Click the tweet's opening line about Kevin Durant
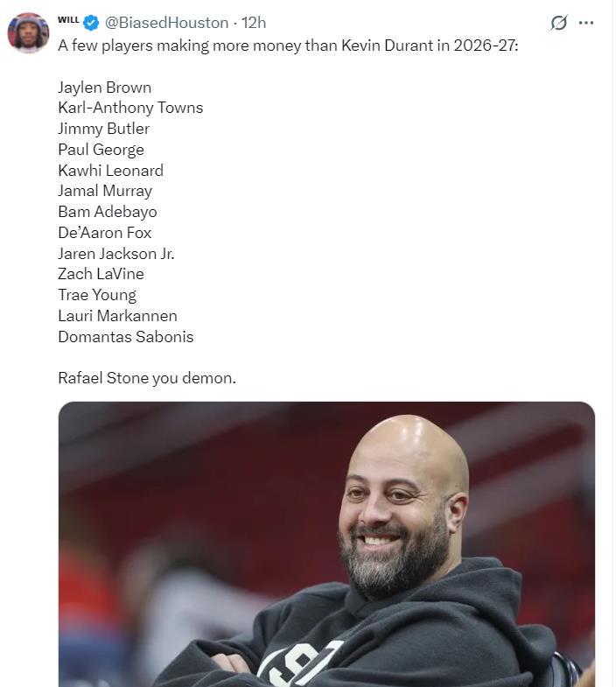Image resolution: width=616 pixels, height=687 pixels. pyautogui.click(x=288, y=45)
